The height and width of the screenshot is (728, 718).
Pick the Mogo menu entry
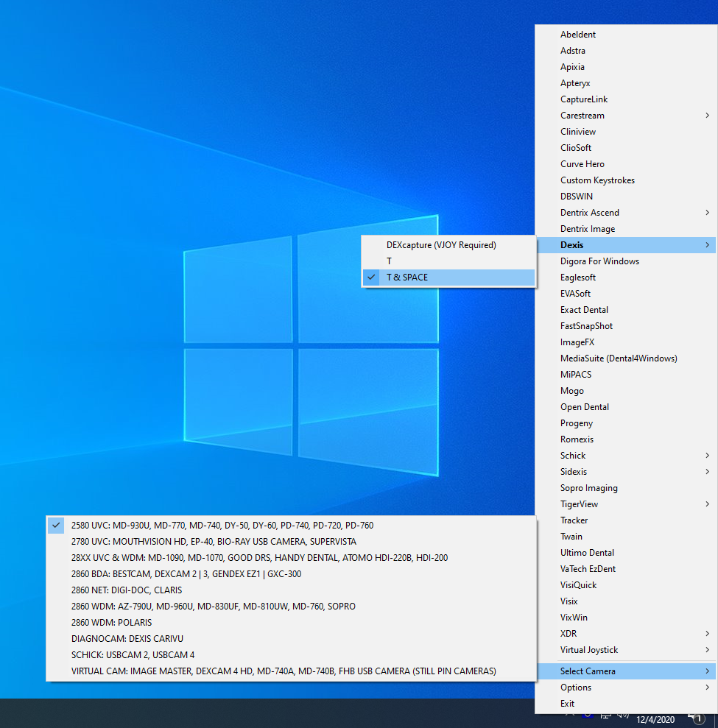point(625,390)
